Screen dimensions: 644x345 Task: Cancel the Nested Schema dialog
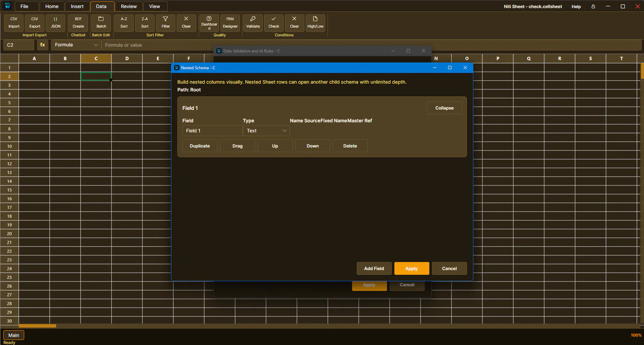(449, 268)
